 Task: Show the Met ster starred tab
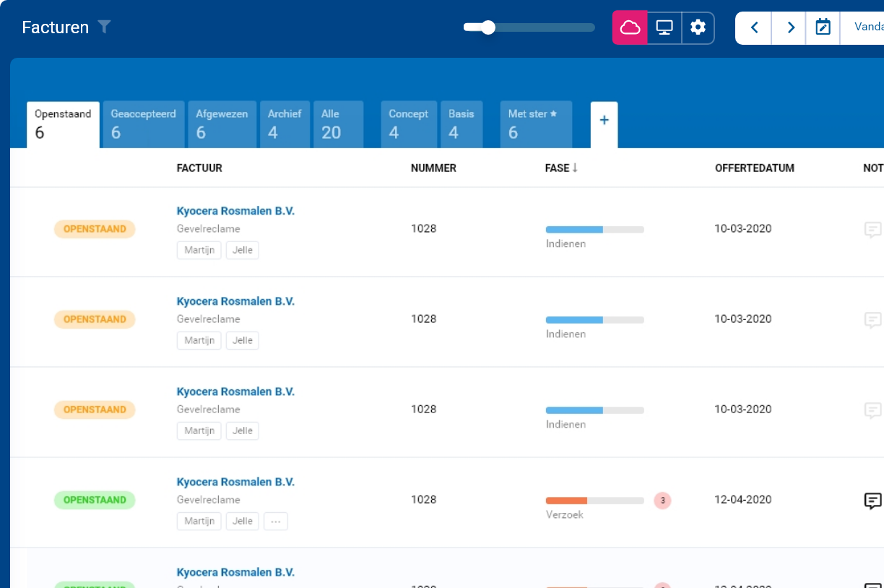coord(536,124)
